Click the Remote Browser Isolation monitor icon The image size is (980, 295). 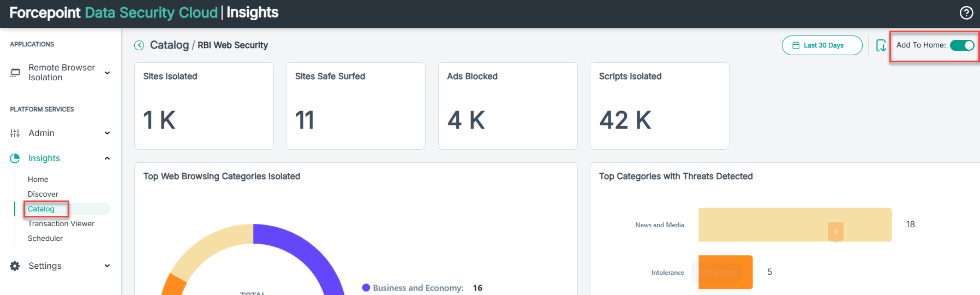(x=15, y=73)
